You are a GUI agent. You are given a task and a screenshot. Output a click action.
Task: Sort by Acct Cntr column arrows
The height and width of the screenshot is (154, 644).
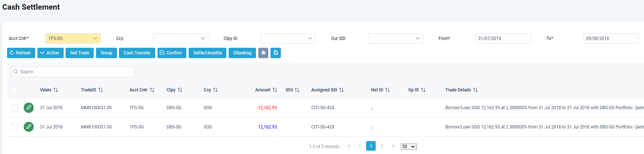[x=152, y=90]
